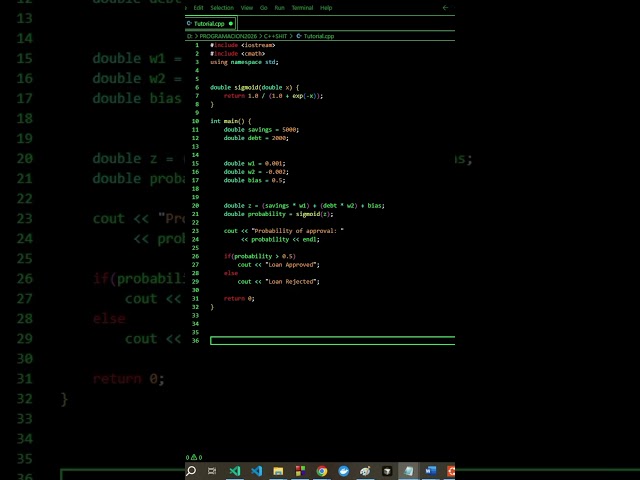This screenshot has width=640, height=480.
Task: Open the Run menu
Action: pyautogui.click(x=280, y=8)
